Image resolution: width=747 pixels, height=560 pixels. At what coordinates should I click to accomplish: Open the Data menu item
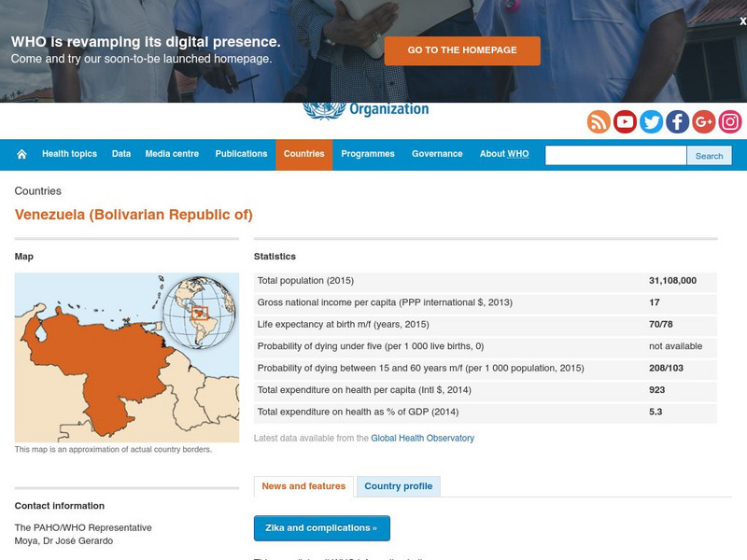[x=121, y=154]
